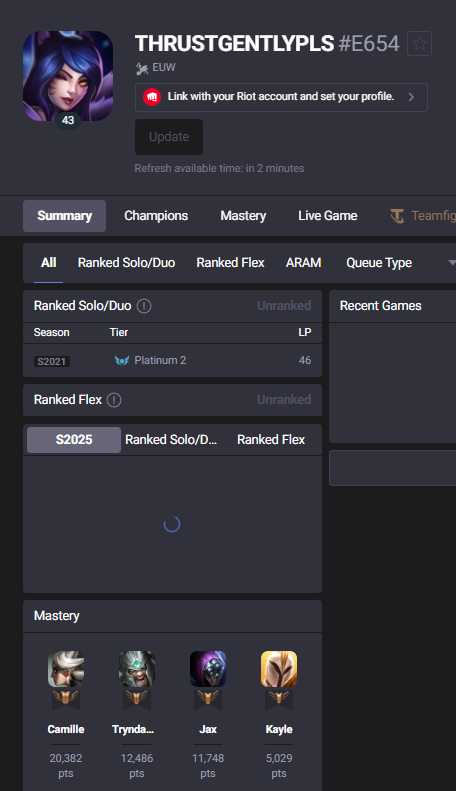Screen dimensions: 456x791
Task: Click the Camille champion name
Action: [x=66, y=729]
